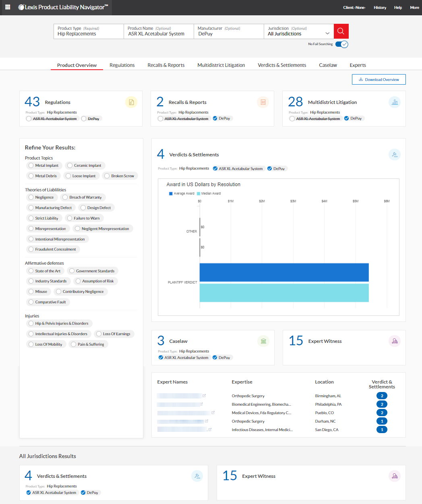Open external link icon for Durham, NC expert
The height and width of the screenshot is (504, 422).
click(x=207, y=421)
